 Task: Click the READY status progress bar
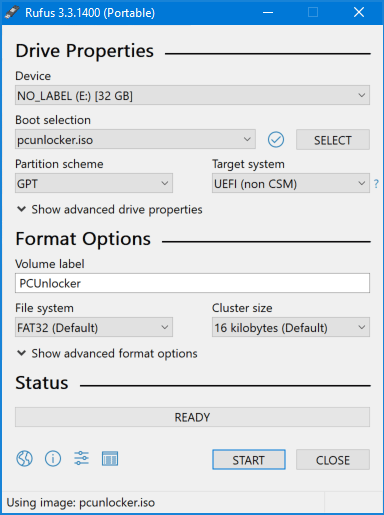tap(192, 417)
